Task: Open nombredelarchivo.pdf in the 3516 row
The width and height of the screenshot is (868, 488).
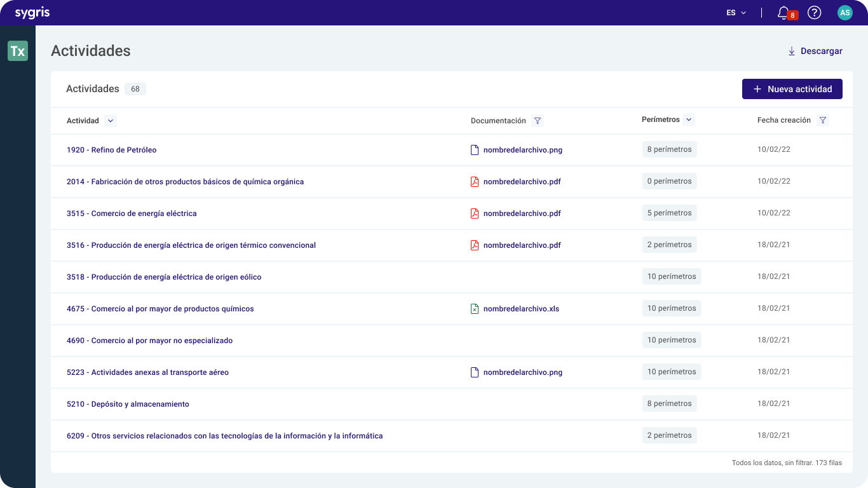Action: [522, 245]
